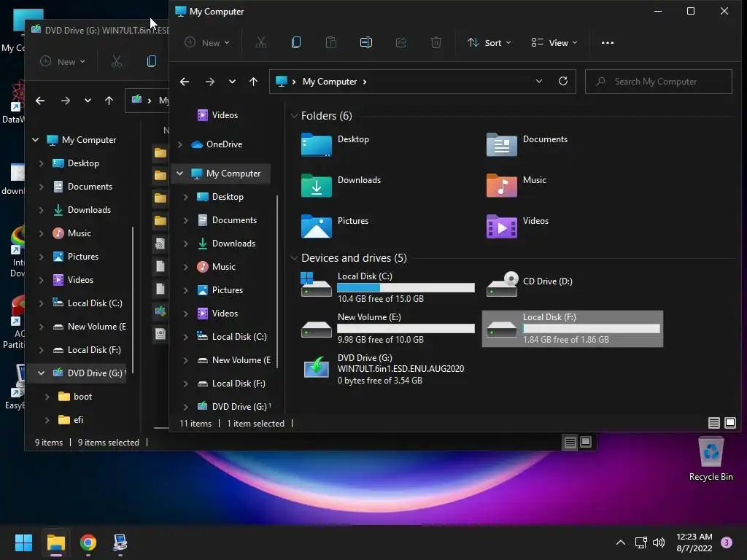Switch to large icons view in My Computer status bar
Image resolution: width=747 pixels, height=560 pixels.
(x=729, y=423)
